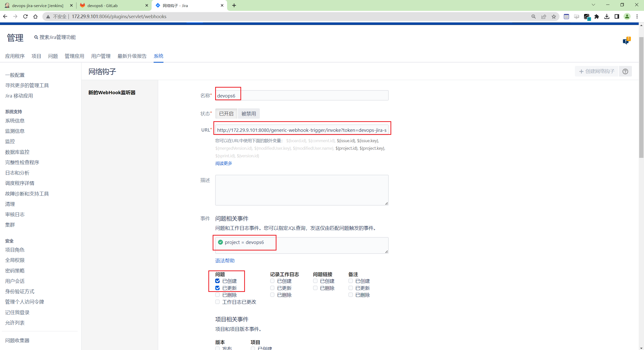The width and height of the screenshot is (644, 350).
Task: Close the devops6 GitLab tab
Action: [x=147, y=5]
